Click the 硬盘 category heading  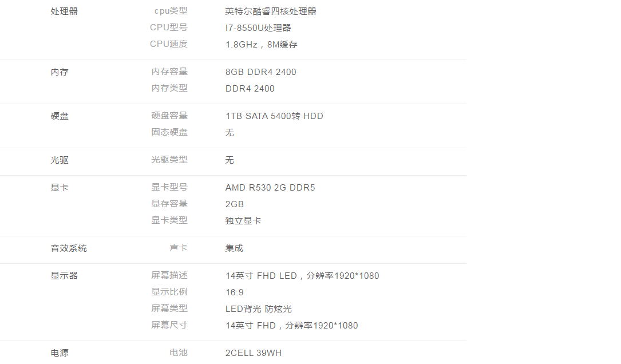pyautogui.click(x=60, y=116)
